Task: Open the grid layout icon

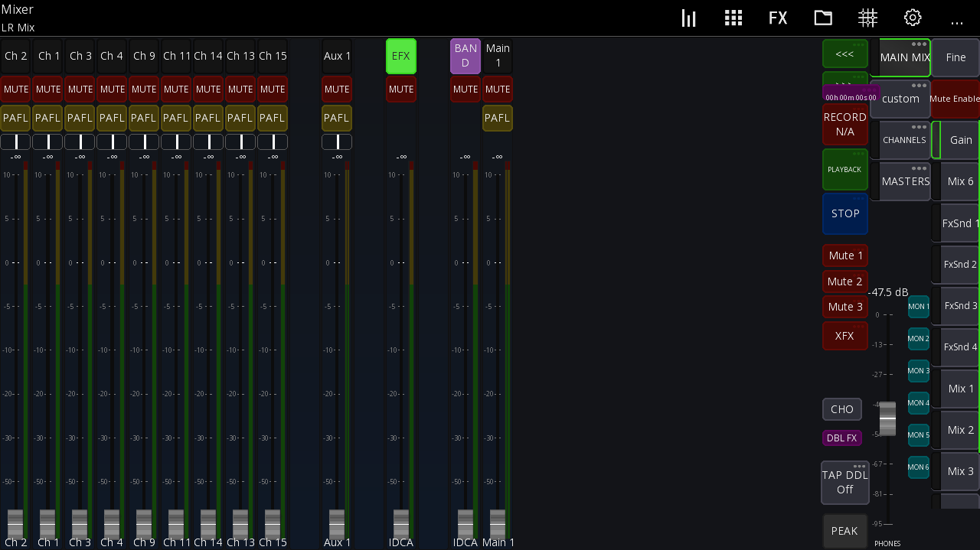Action: coord(733,18)
